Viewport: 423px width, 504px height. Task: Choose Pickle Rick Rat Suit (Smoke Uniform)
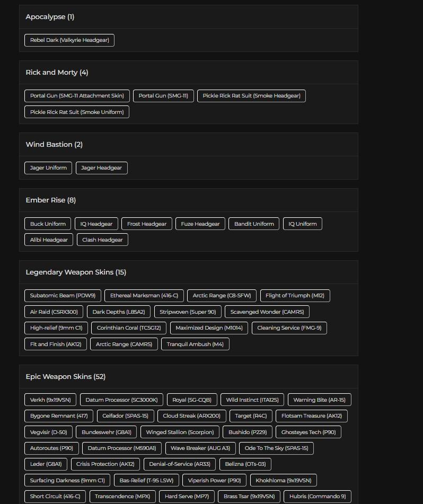point(77,112)
